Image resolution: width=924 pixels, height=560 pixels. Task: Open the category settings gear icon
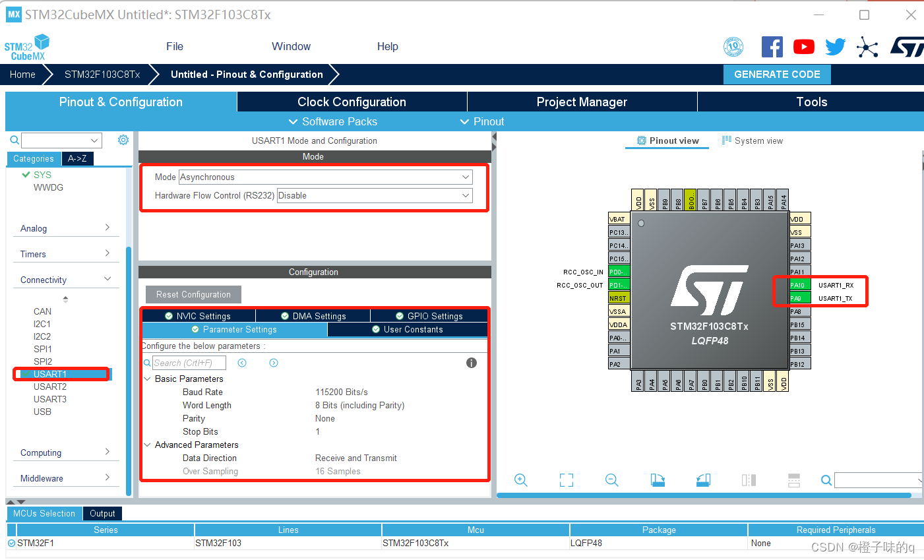123,140
